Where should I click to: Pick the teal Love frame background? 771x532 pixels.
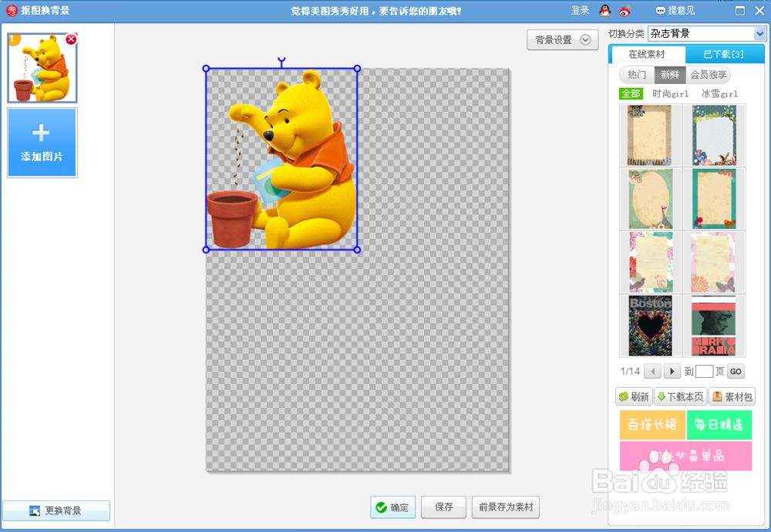[714, 199]
